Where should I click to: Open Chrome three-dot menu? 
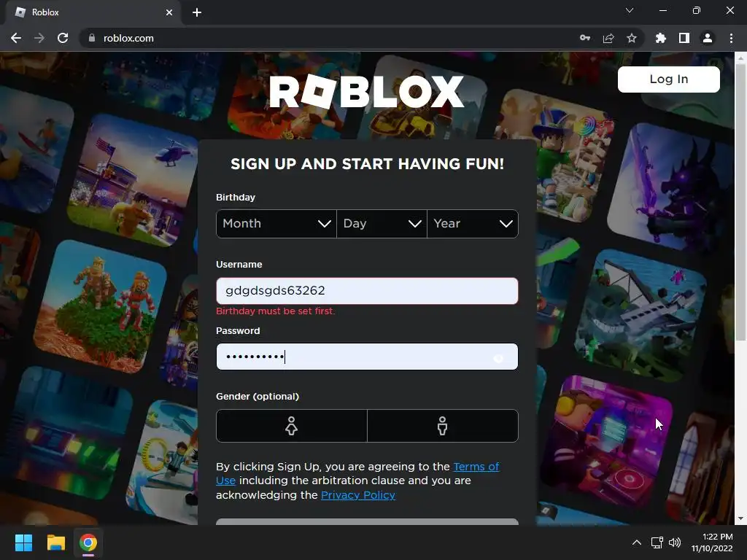(731, 38)
